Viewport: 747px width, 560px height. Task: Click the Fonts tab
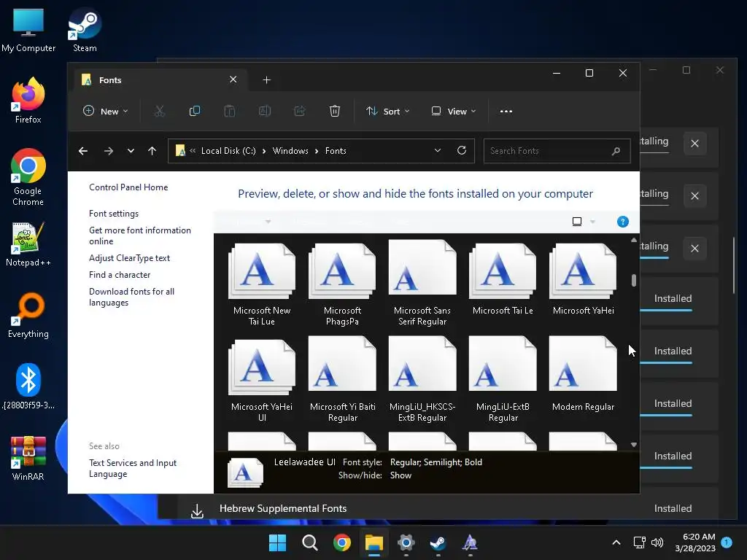click(x=161, y=80)
